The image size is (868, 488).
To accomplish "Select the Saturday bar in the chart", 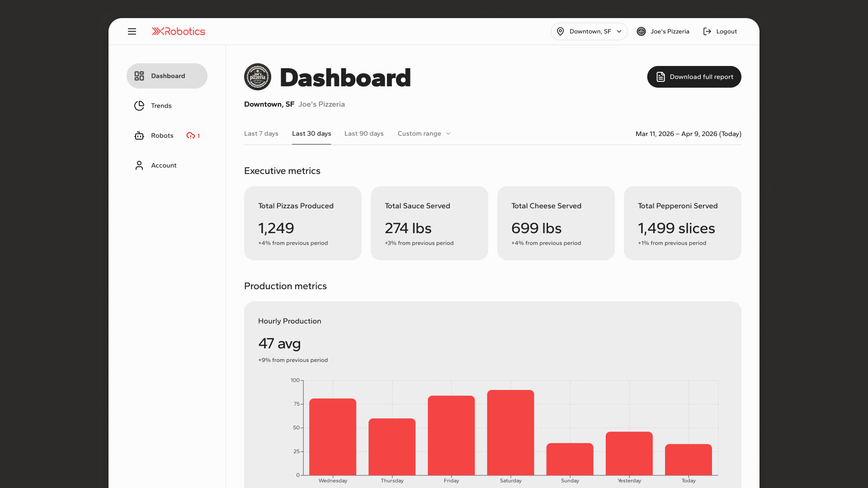I will pos(510,432).
